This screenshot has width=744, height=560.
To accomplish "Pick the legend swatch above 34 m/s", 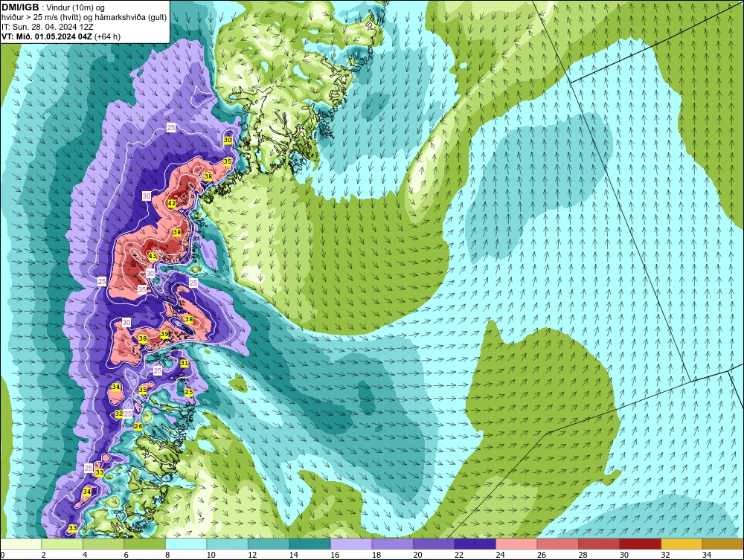I will [x=722, y=544].
